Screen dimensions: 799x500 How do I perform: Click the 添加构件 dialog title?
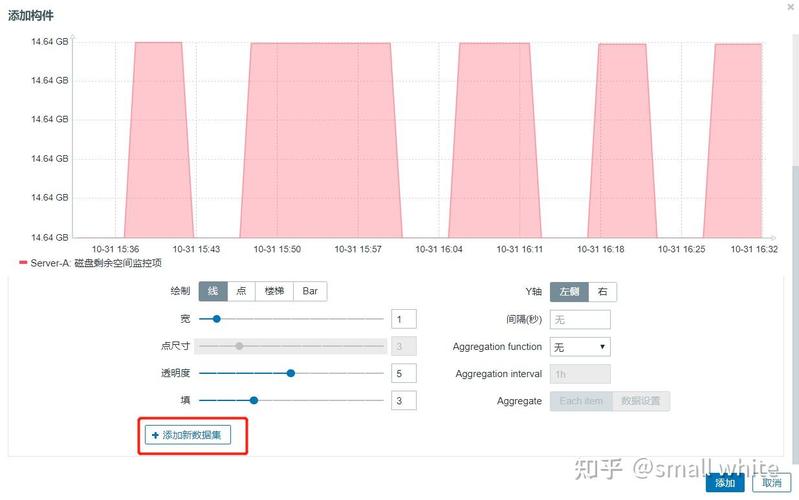point(31,16)
